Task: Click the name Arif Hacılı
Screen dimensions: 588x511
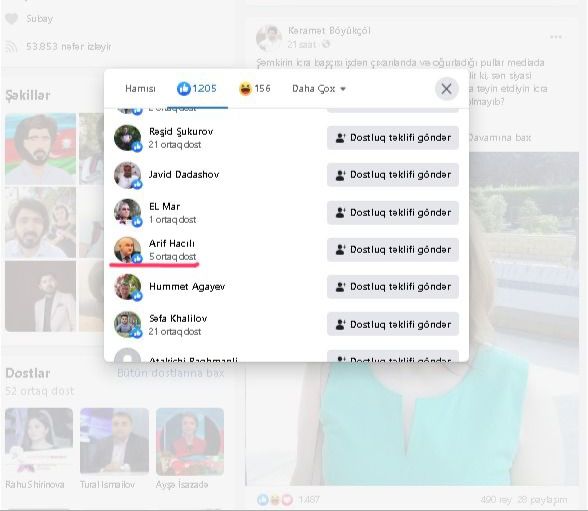Action: coord(172,244)
